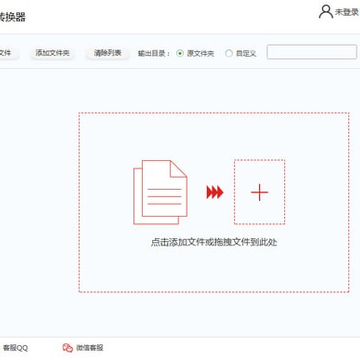This screenshot has height=360, width=360.
Task: Click the 输出目录 label
Action: pyautogui.click(x=154, y=53)
